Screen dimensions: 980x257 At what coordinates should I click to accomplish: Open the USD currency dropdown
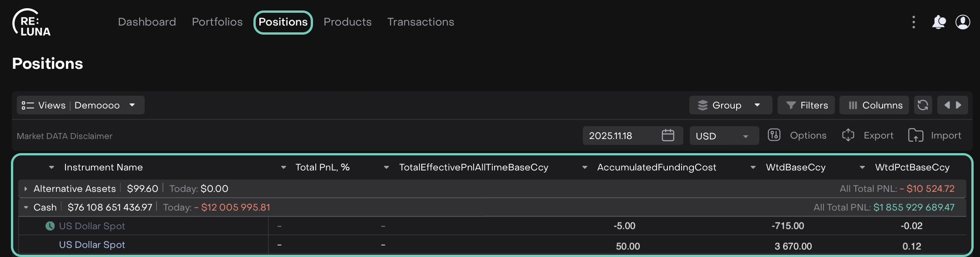[724, 136]
